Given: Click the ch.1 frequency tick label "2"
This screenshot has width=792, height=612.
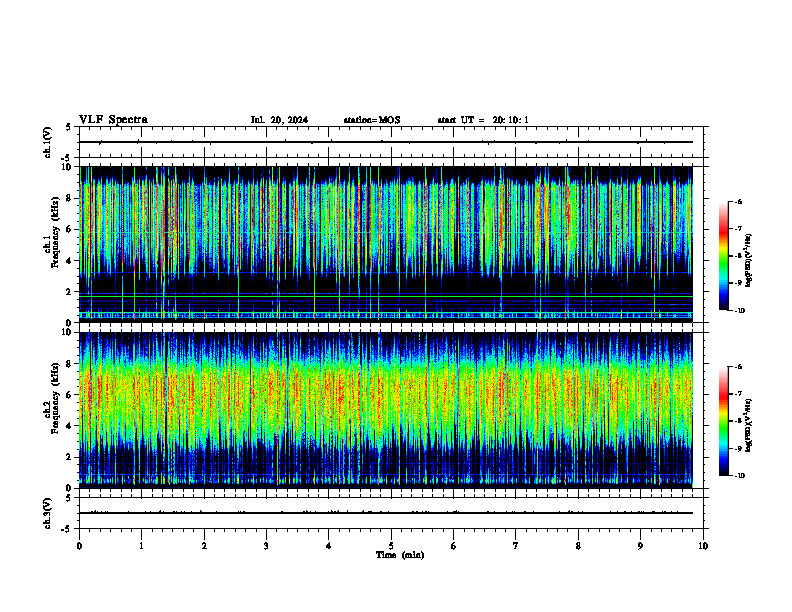Looking at the screenshot, I should pyautogui.click(x=70, y=292).
